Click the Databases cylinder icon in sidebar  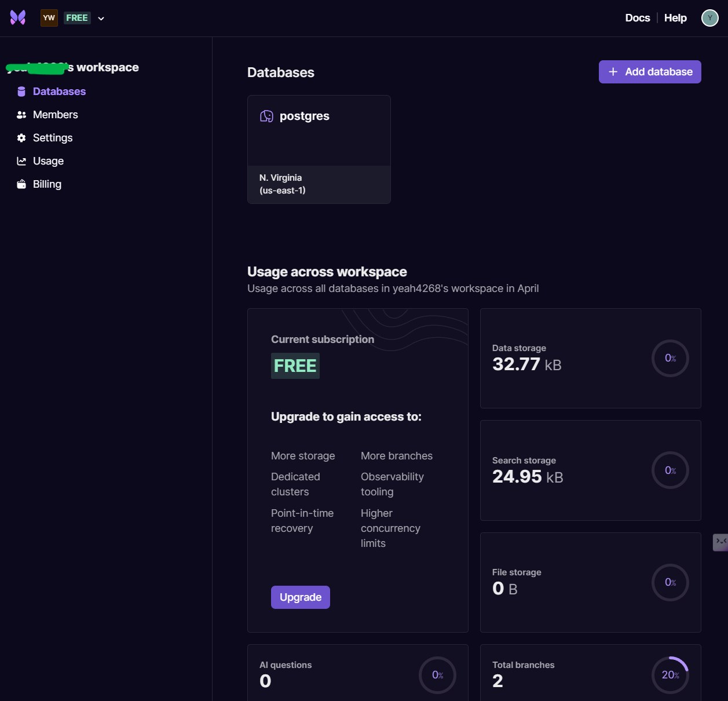[x=21, y=92]
